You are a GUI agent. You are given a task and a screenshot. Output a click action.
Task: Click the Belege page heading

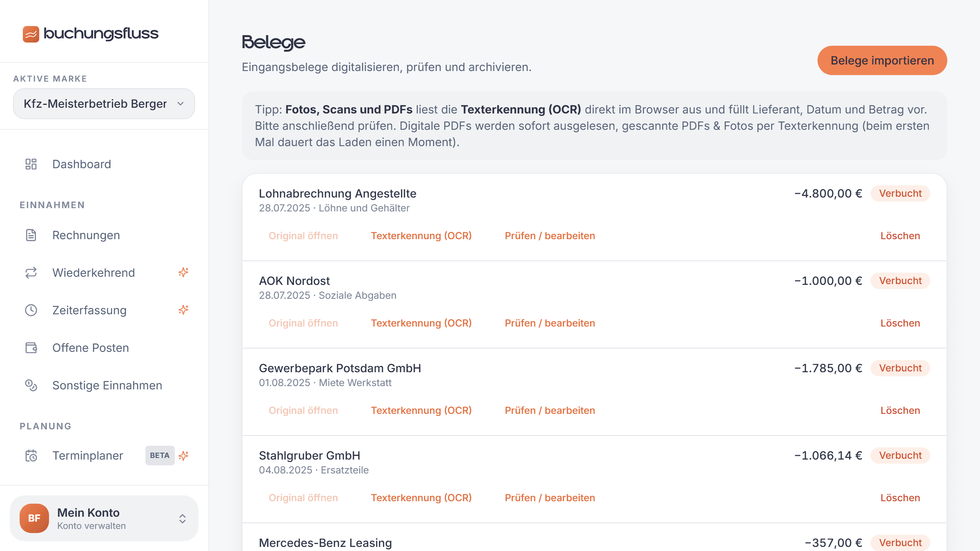pyautogui.click(x=274, y=42)
